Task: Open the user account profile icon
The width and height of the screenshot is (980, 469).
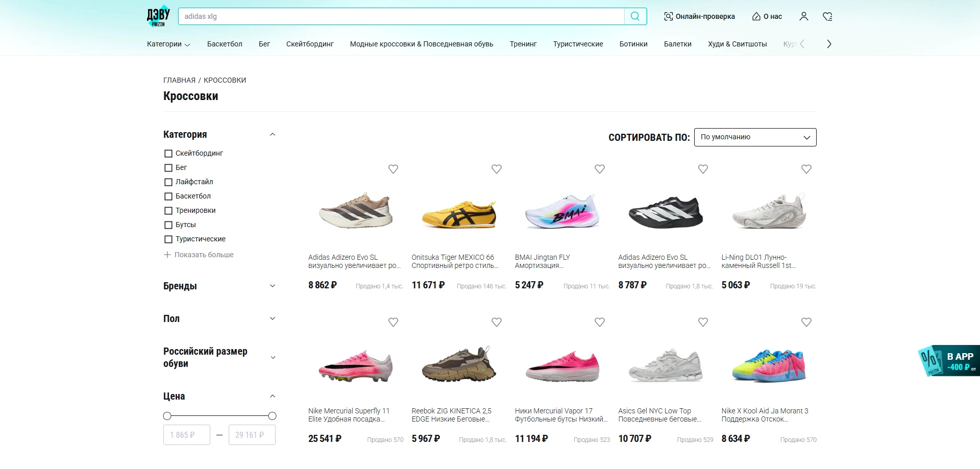Action: click(804, 16)
